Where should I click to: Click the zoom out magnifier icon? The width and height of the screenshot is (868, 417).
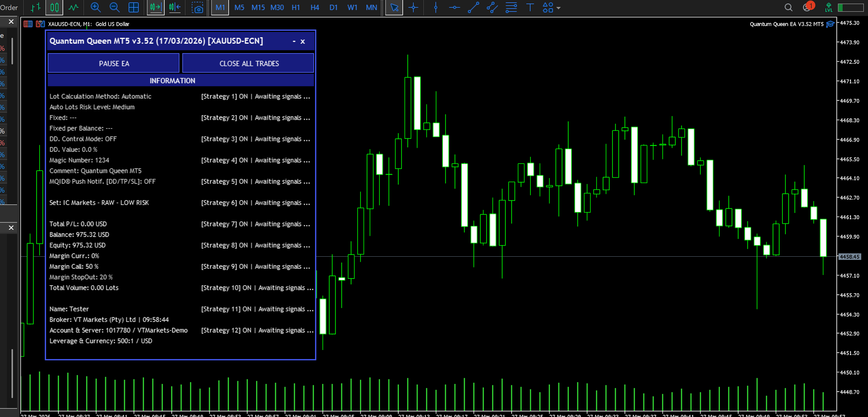(x=114, y=8)
